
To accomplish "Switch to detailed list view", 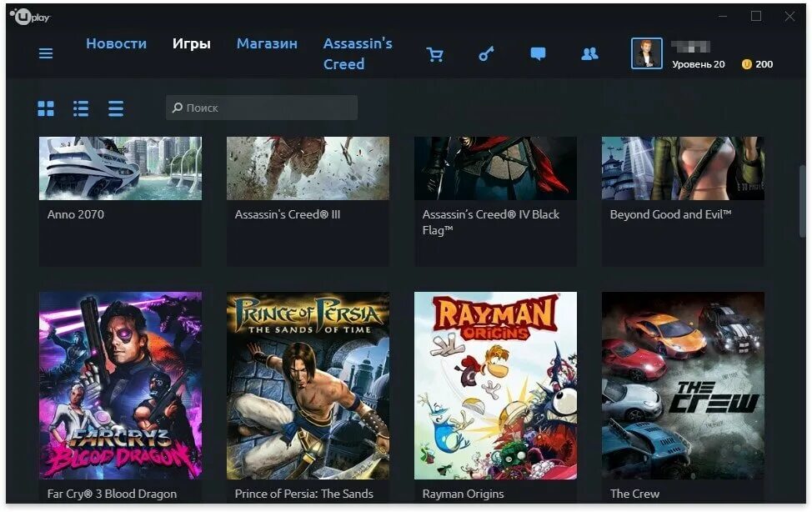I will point(81,108).
